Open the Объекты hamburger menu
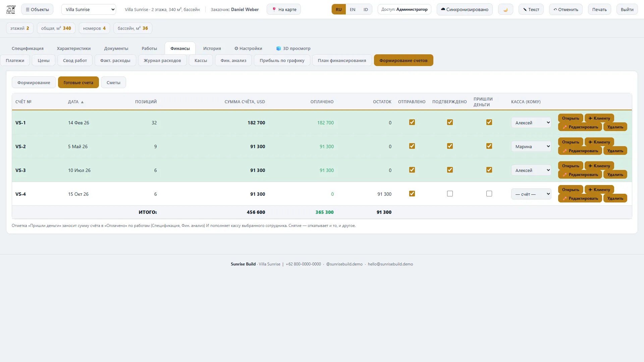644x362 pixels. pyautogui.click(x=37, y=9)
